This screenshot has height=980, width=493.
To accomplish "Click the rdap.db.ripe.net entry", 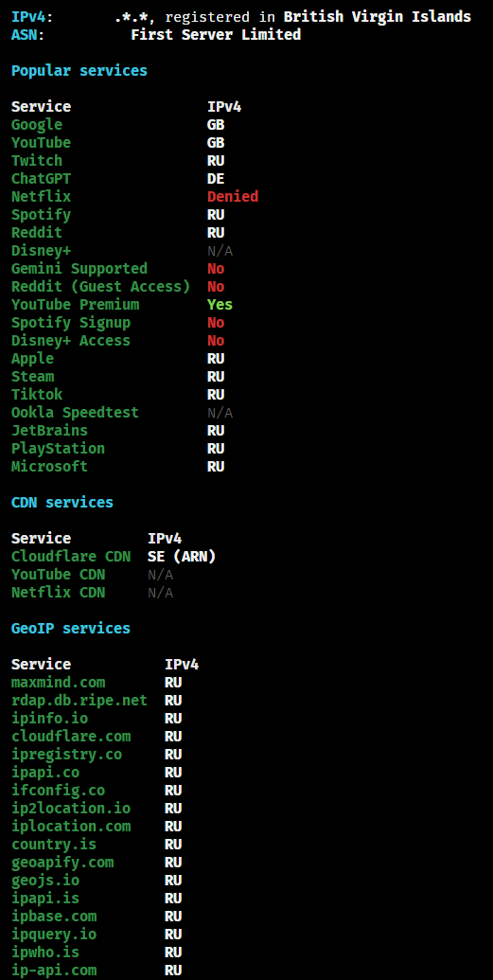I will point(79,701).
